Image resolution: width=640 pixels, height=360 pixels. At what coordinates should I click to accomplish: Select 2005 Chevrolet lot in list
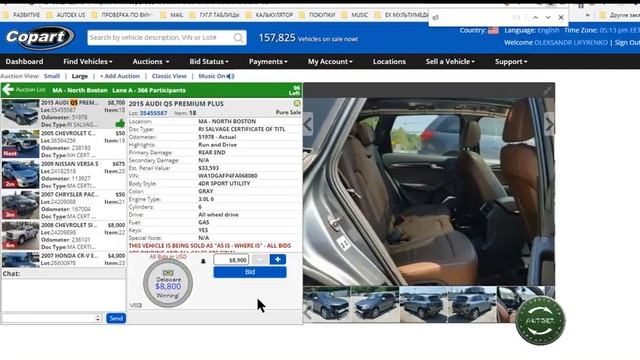[x=63, y=144]
